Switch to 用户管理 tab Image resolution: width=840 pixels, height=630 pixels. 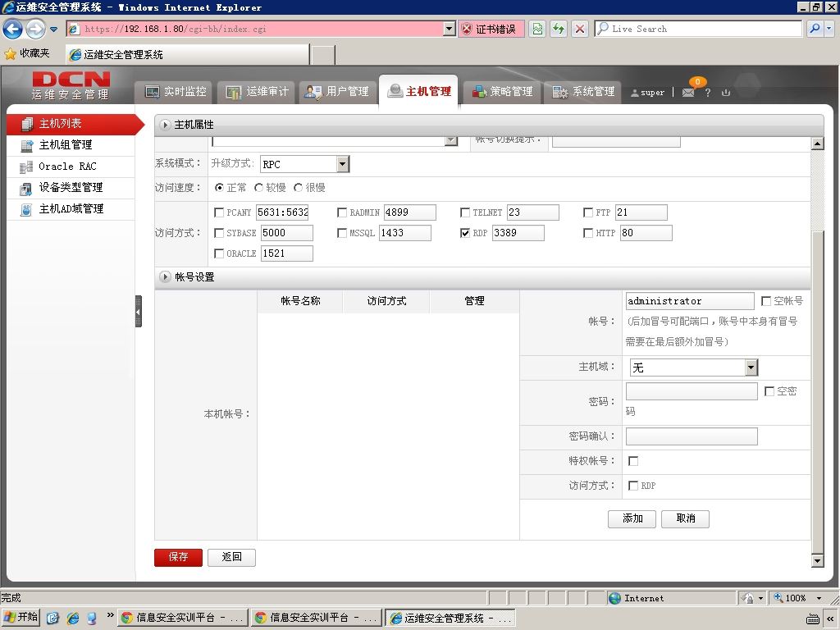click(x=337, y=92)
